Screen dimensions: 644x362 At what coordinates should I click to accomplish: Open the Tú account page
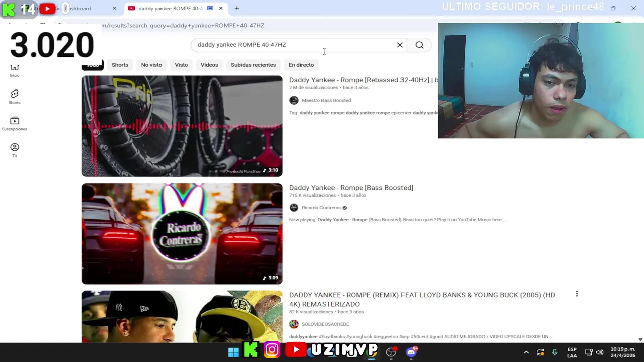[14, 150]
